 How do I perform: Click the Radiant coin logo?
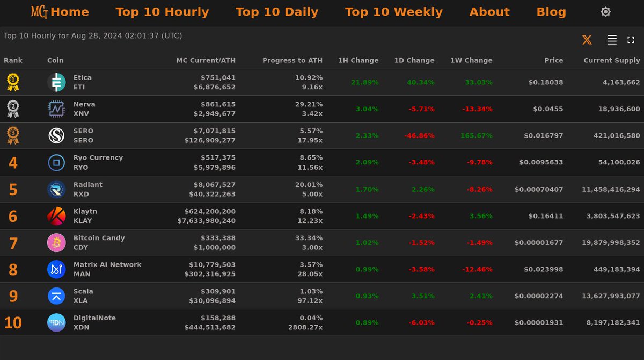pos(56,189)
